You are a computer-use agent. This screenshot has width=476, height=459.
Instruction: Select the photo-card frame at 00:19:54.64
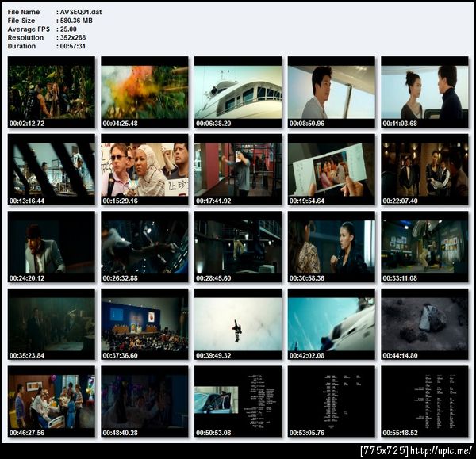click(x=332, y=170)
